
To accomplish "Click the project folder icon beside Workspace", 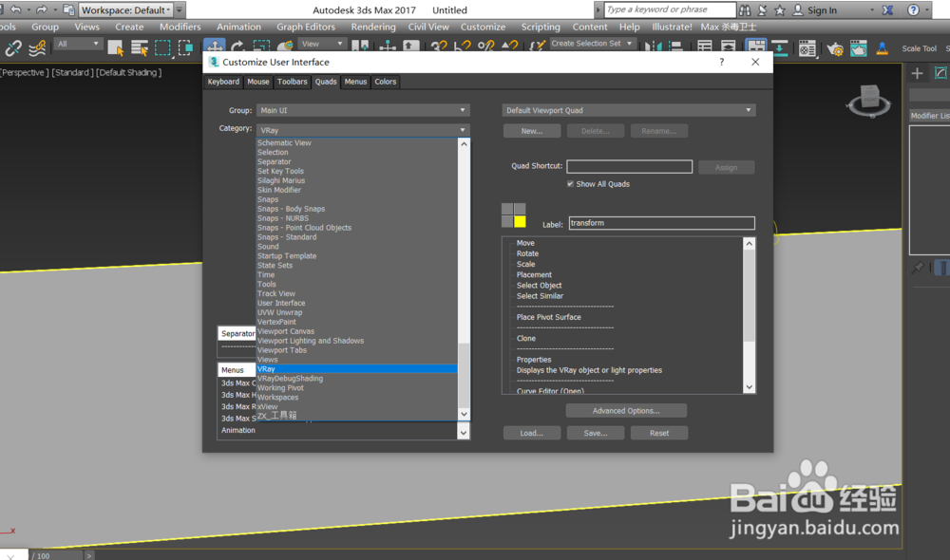I will [x=68, y=9].
